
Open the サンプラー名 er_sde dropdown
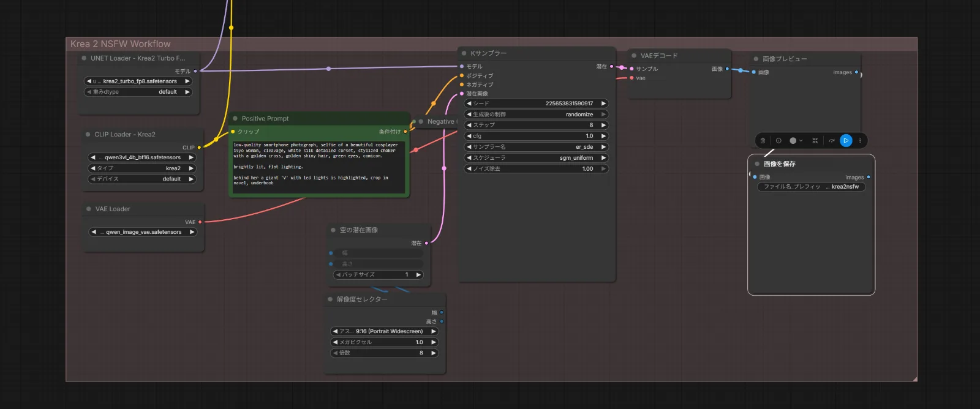[x=537, y=147]
